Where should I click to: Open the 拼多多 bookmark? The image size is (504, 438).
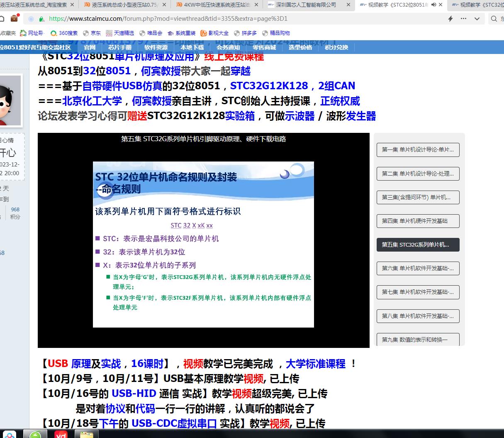tap(246, 33)
